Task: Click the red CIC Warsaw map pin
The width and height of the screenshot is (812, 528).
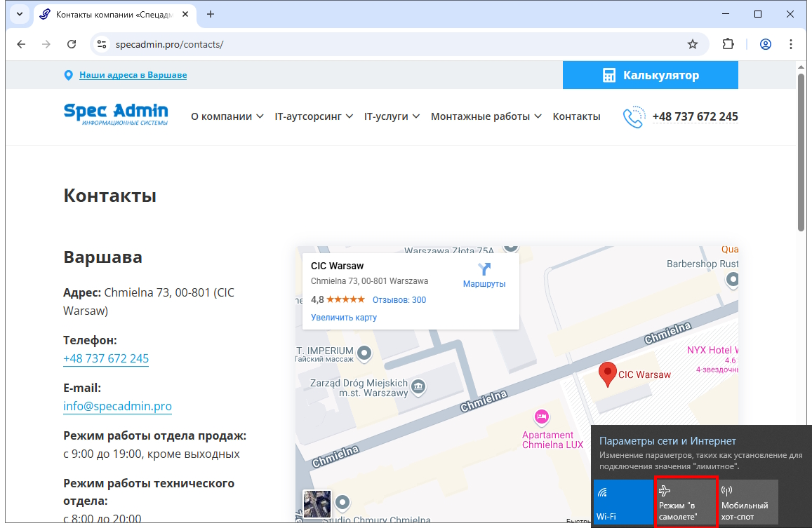Action: point(608,374)
